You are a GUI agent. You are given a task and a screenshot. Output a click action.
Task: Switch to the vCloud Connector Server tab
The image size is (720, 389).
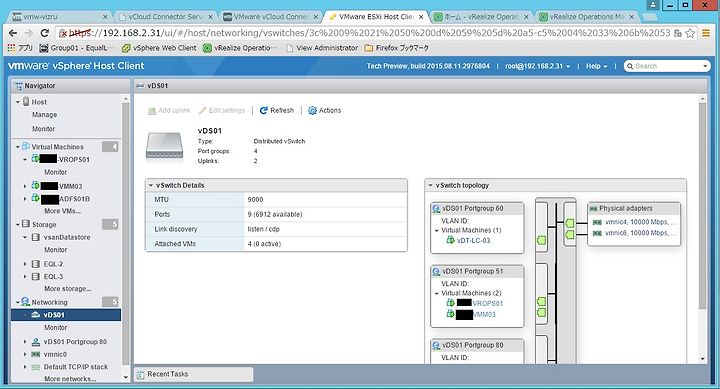click(x=165, y=17)
